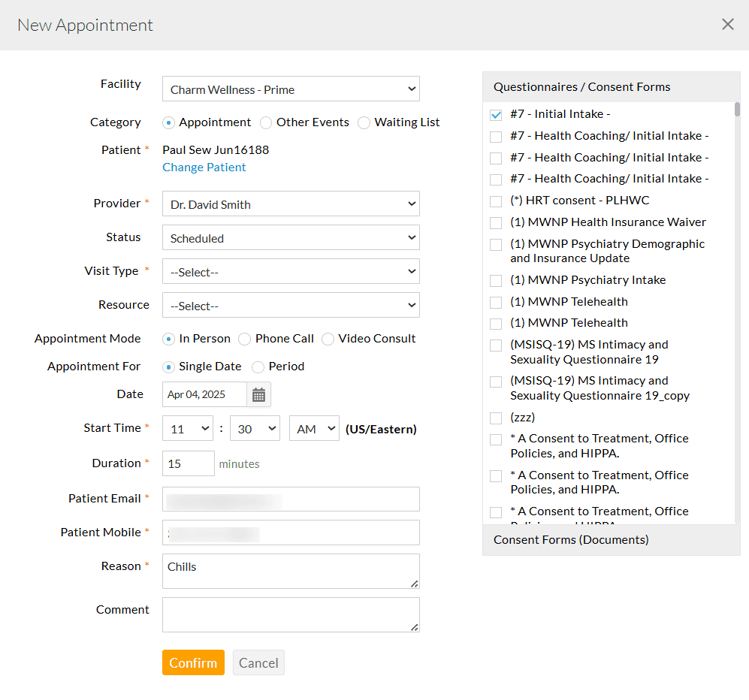Screen dimensions: 749x700
Task: Uncheck the #7 - Initial Intake form
Action: [494, 114]
